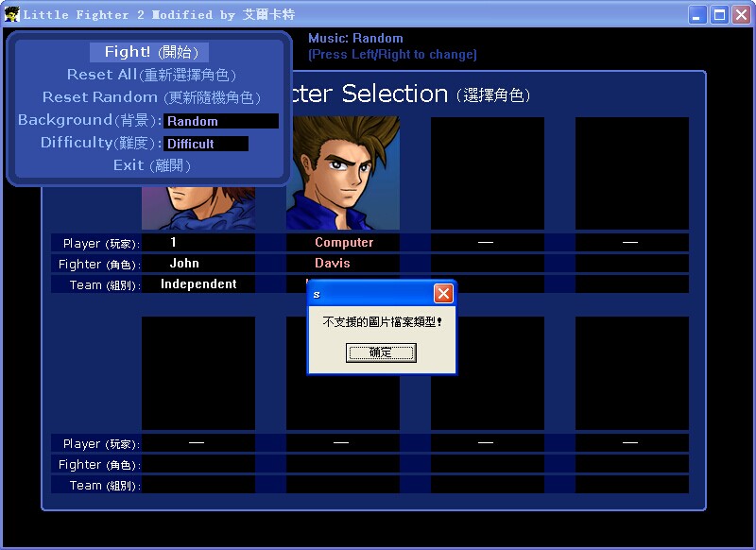Screen dimensions: 756x550
Task: Click the fourth empty character slot in top row
Action: pyautogui.click(x=632, y=173)
